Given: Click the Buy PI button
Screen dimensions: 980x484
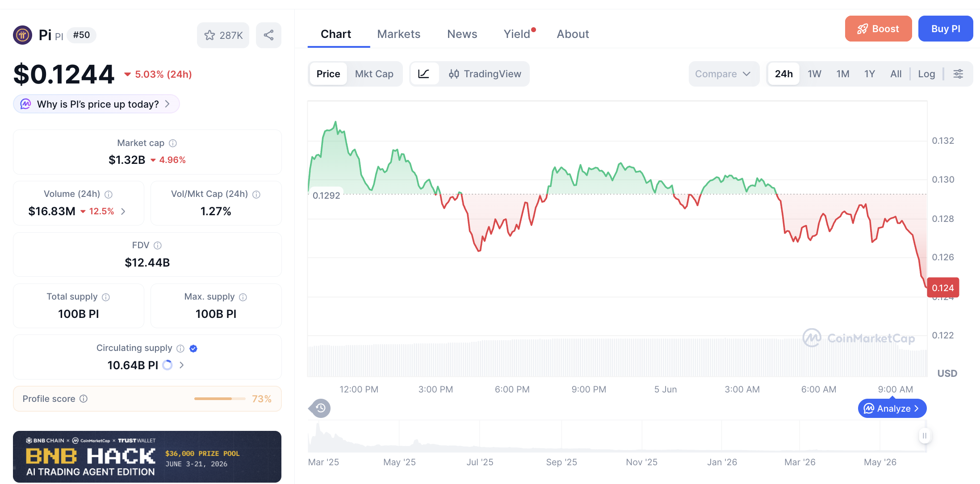Looking at the screenshot, I should pos(946,29).
